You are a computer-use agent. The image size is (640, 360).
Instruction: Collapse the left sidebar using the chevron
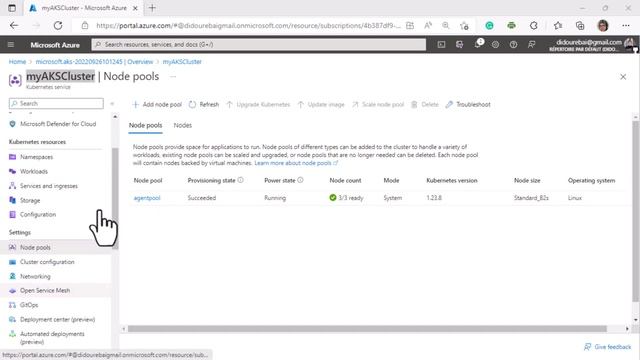[x=112, y=104]
